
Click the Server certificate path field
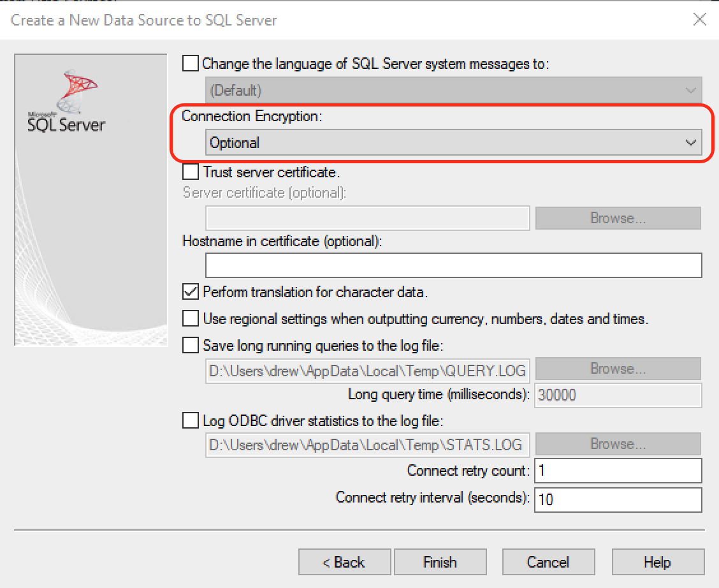tap(367, 218)
